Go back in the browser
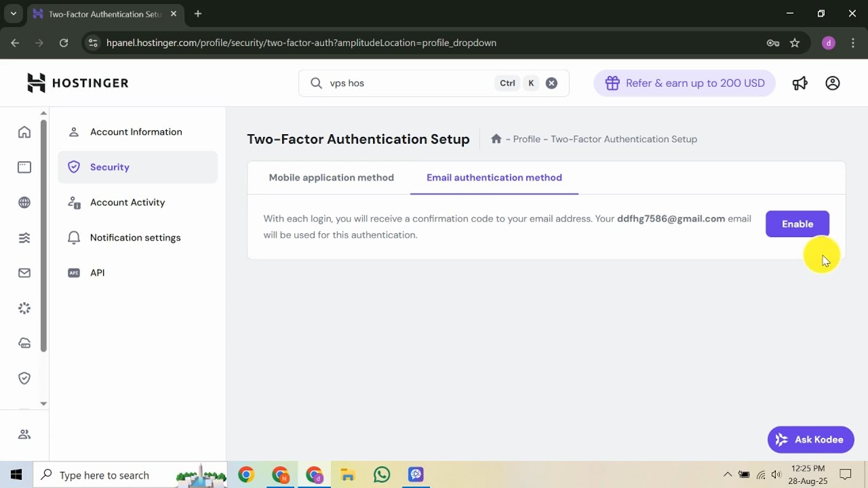 pos(15,43)
